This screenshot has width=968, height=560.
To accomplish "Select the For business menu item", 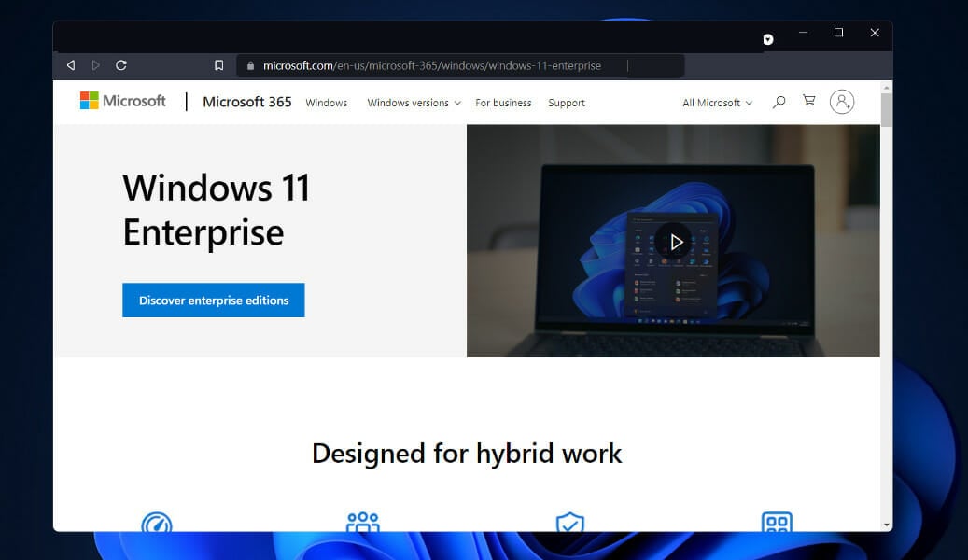I will (503, 103).
